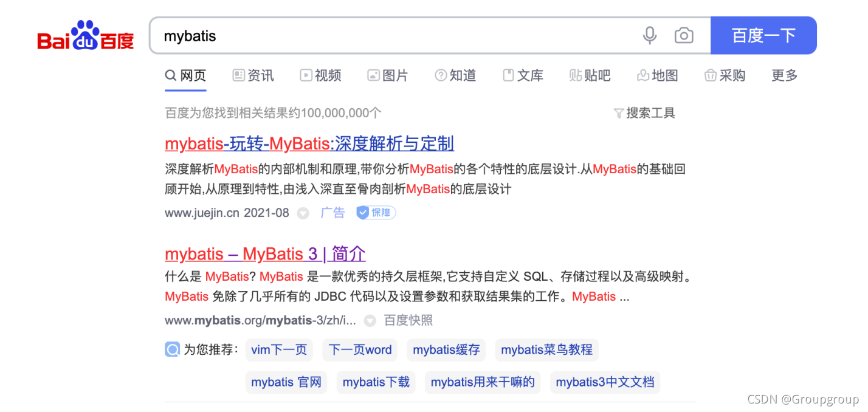Click the 百度快照 link

pos(408,320)
